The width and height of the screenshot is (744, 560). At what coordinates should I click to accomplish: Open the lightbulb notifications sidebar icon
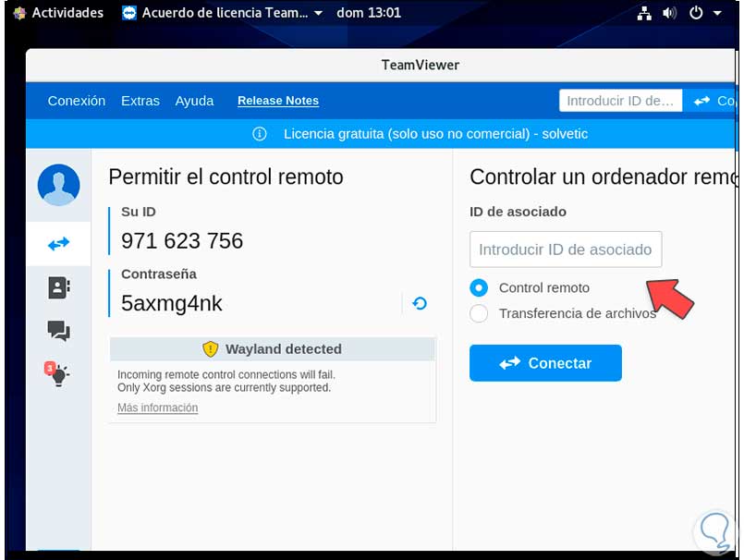(57, 374)
